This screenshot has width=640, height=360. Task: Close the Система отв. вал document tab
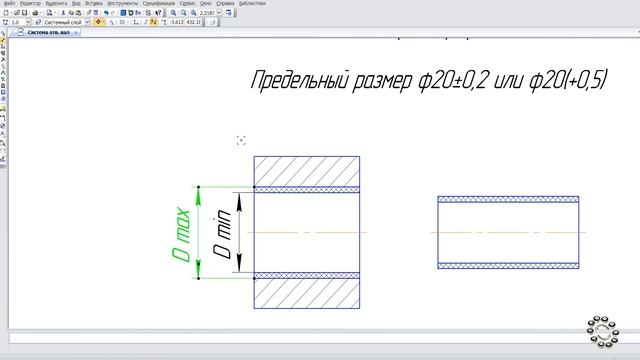(x=76, y=32)
